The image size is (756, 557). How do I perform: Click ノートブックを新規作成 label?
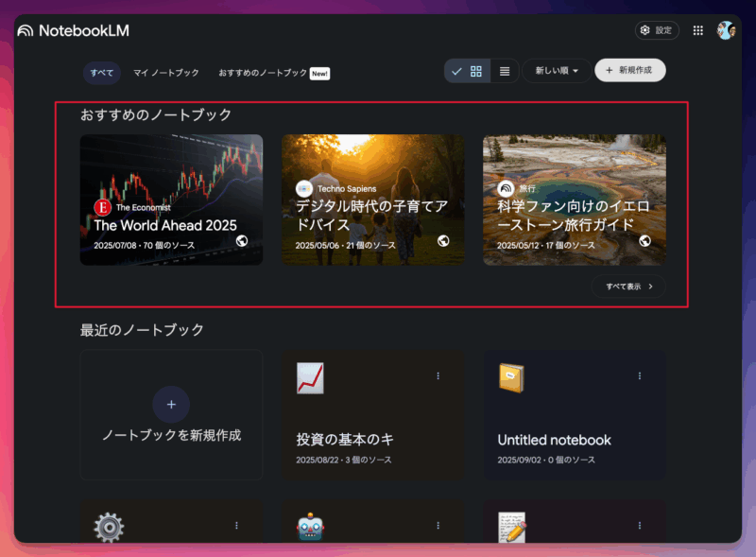tap(171, 435)
